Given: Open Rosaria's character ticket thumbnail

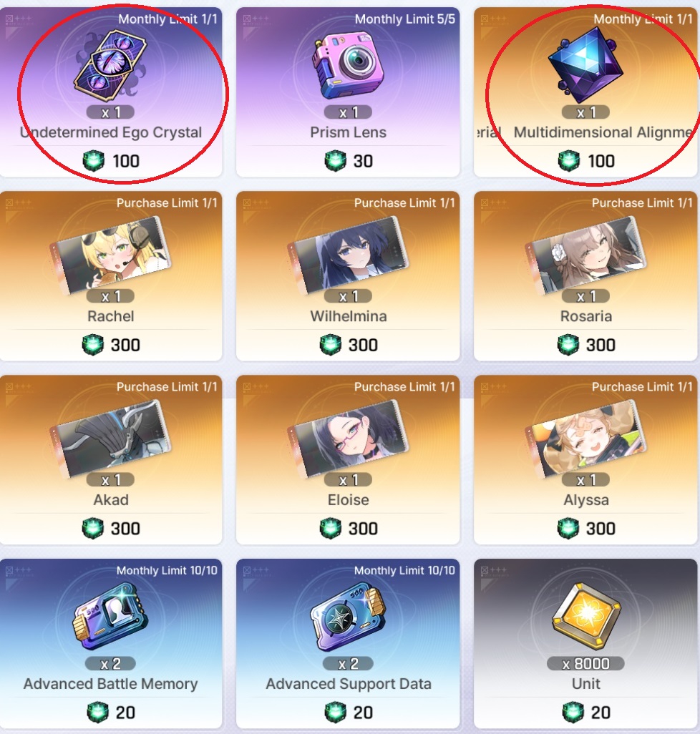Looking at the screenshot, I should (585, 255).
